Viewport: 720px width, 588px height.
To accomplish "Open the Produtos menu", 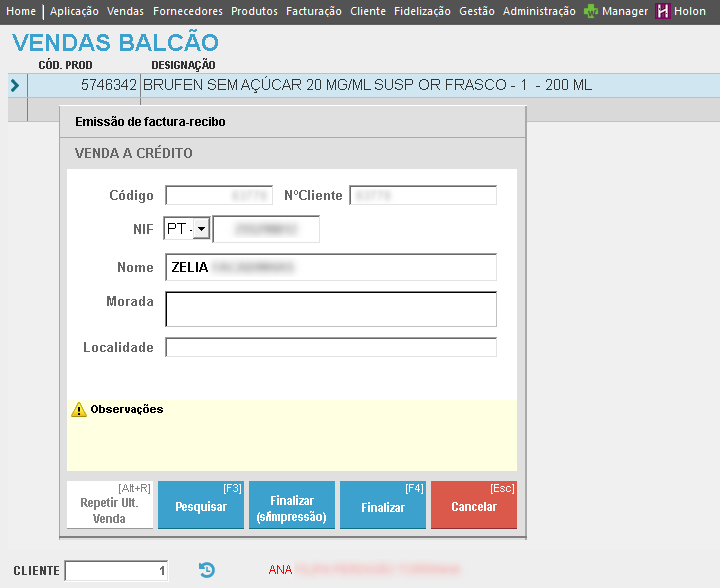I will (x=254, y=12).
